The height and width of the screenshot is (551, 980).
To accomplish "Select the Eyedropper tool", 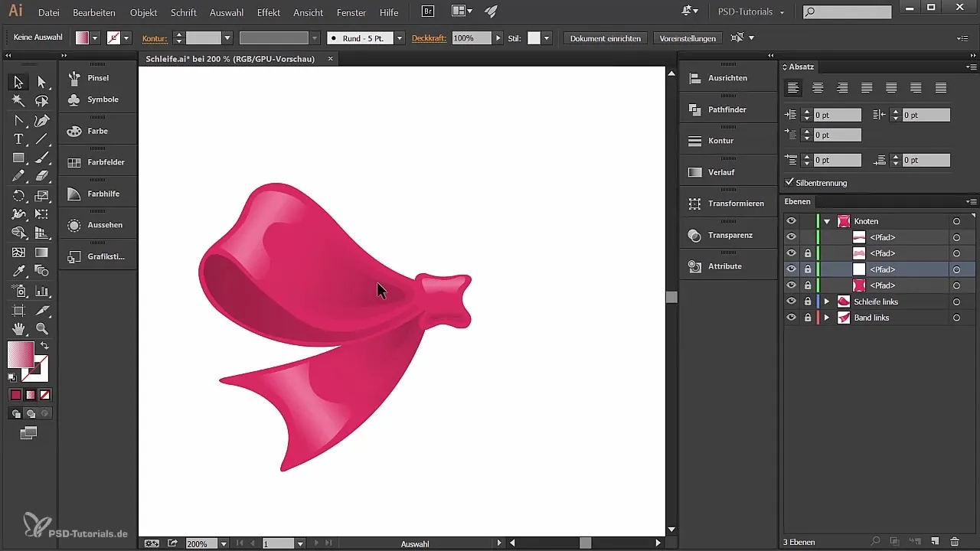I will [x=18, y=272].
